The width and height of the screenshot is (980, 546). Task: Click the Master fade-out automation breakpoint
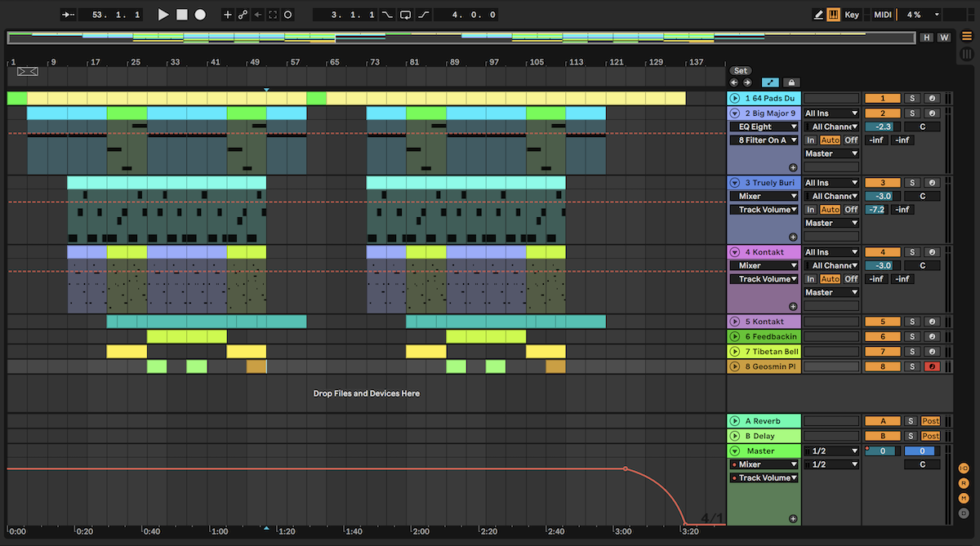point(626,468)
